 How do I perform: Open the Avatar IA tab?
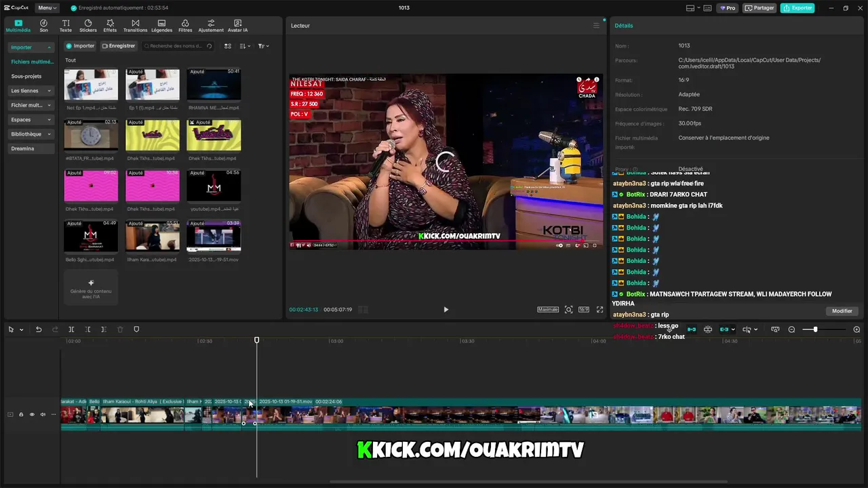[237, 26]
